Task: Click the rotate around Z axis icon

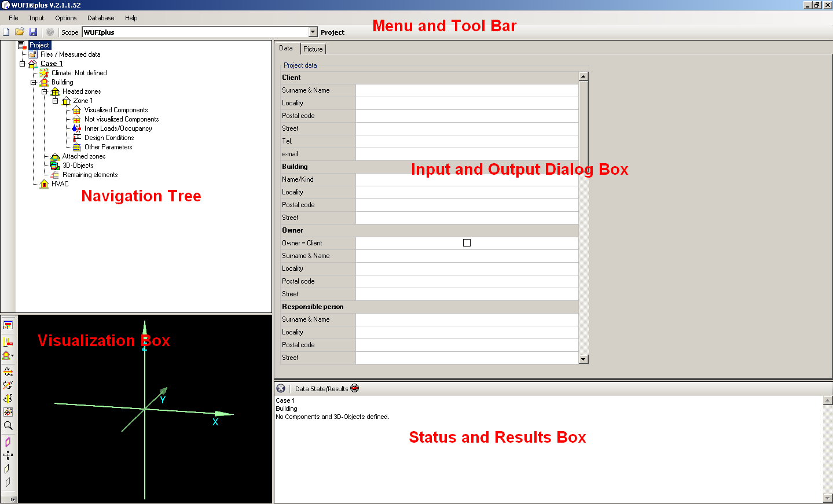Action: click(x=8, y=398)
